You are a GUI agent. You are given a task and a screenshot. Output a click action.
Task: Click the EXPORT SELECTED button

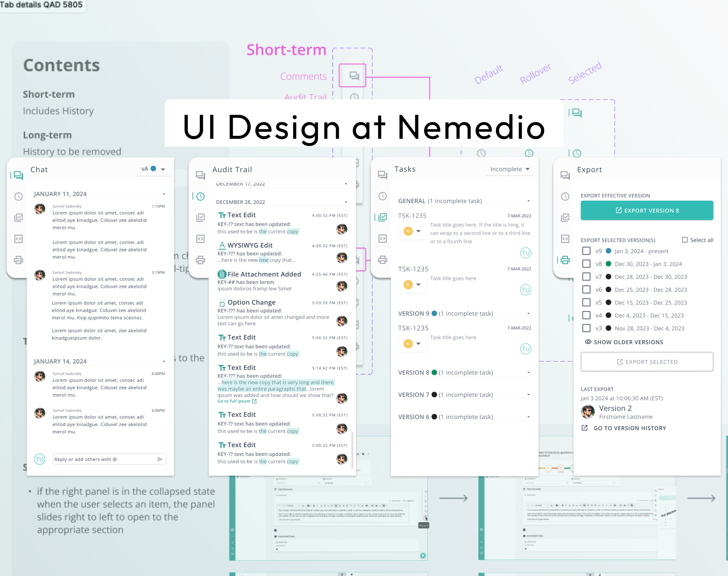click(x=647, y=361)
